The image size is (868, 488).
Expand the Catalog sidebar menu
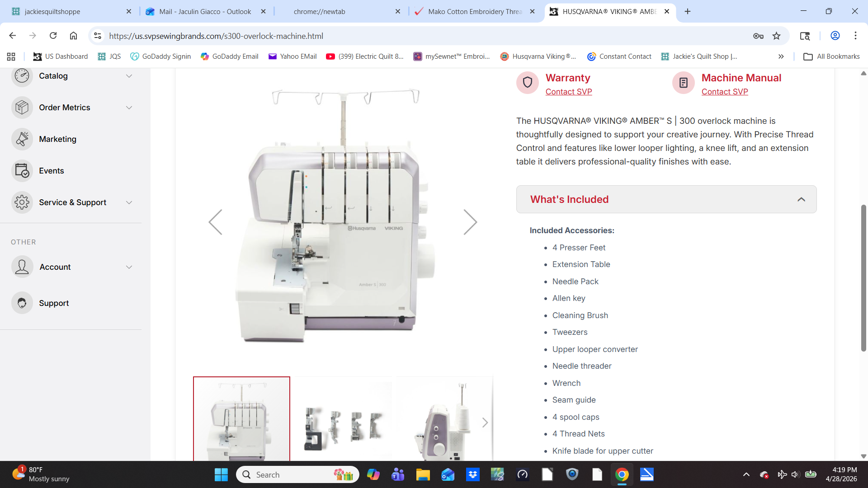click(129, 76)
